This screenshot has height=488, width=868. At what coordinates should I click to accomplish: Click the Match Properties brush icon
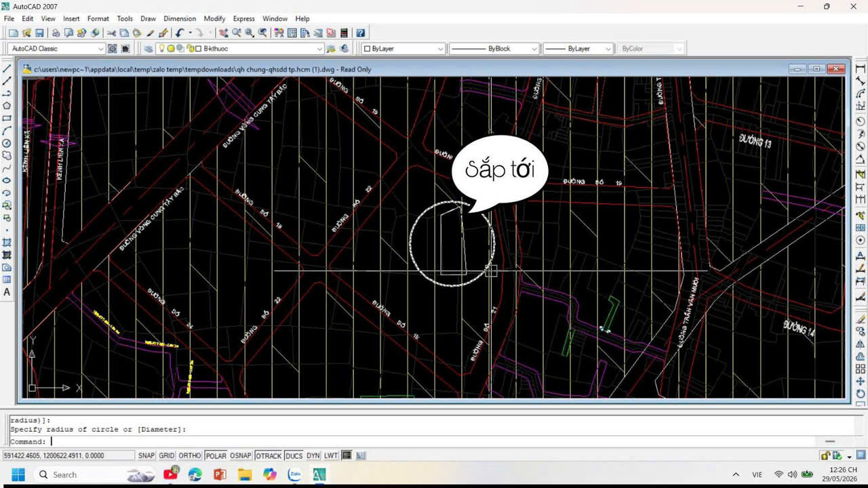pos(151,33)
